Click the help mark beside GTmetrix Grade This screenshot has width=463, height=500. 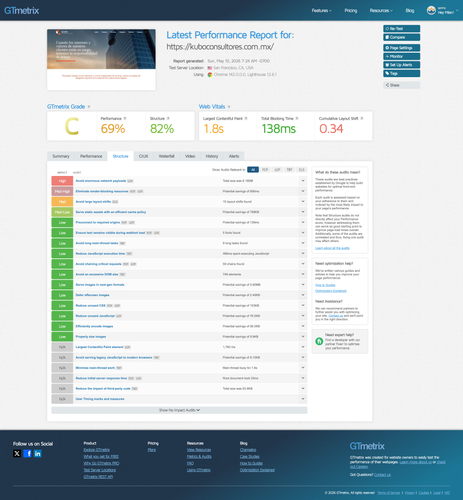click(89, 107)
